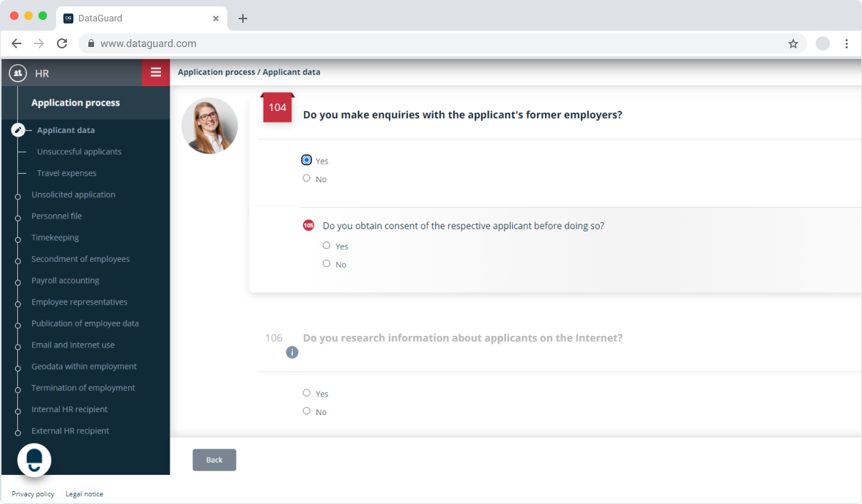Go to Email and Internet use
862x504 pixels.
click(73, 345)
